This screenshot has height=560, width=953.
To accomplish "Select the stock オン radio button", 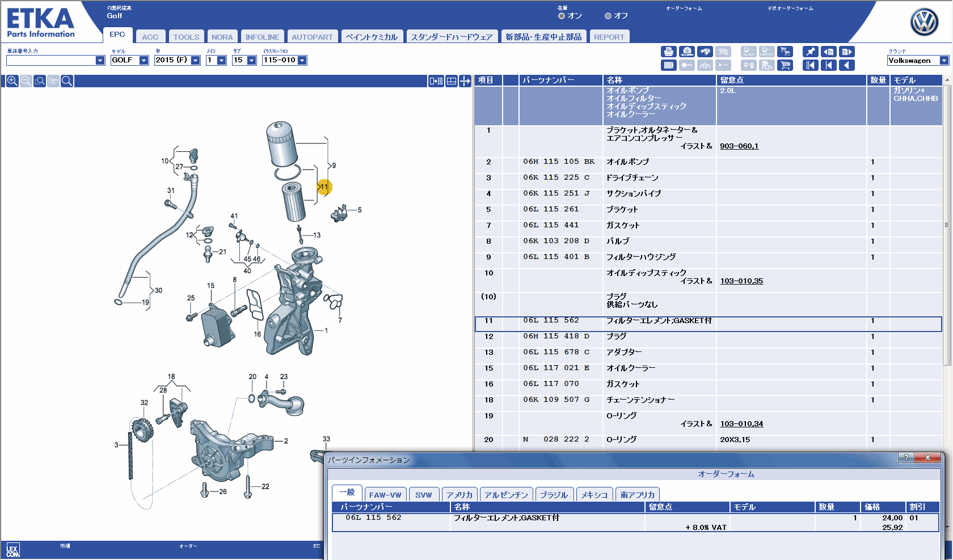I will coord(562,16).
